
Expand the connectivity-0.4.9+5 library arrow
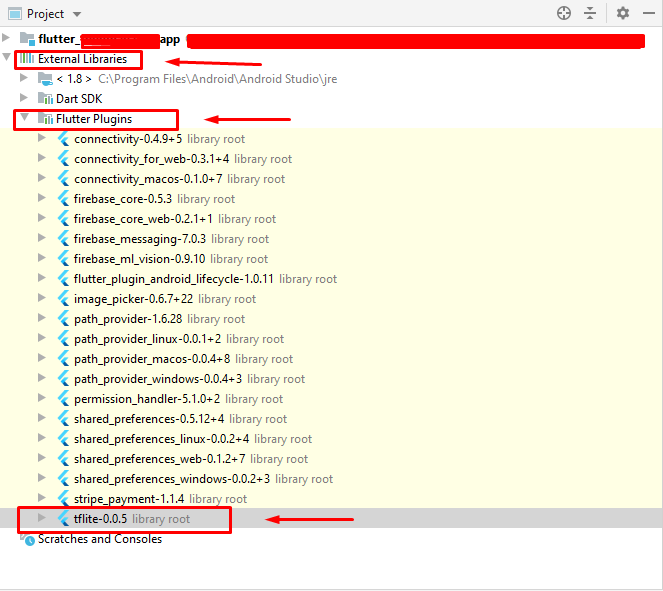coord(41,138)
